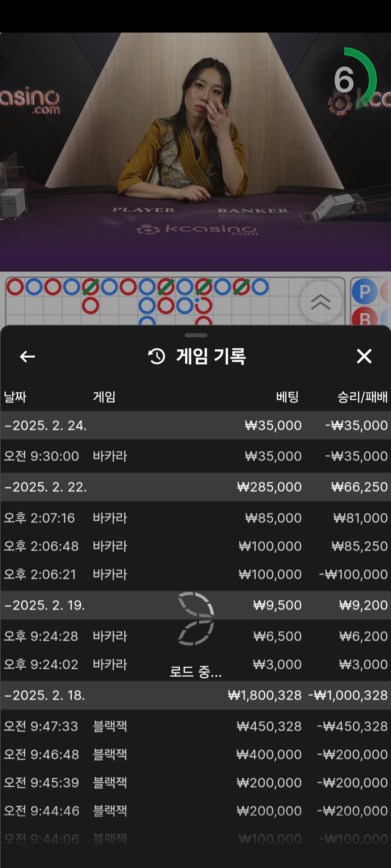
Task: Close the game history panel
Action: pyautogui.click(x=364, y=356)
